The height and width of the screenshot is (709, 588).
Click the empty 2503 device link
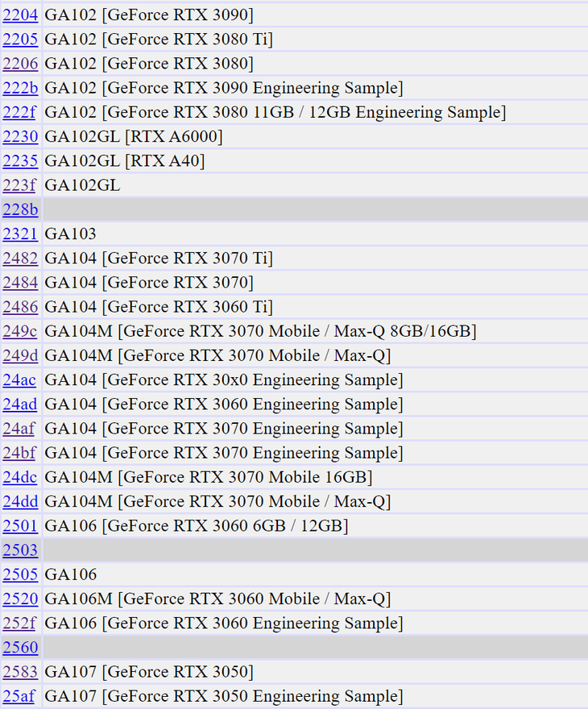20,550
